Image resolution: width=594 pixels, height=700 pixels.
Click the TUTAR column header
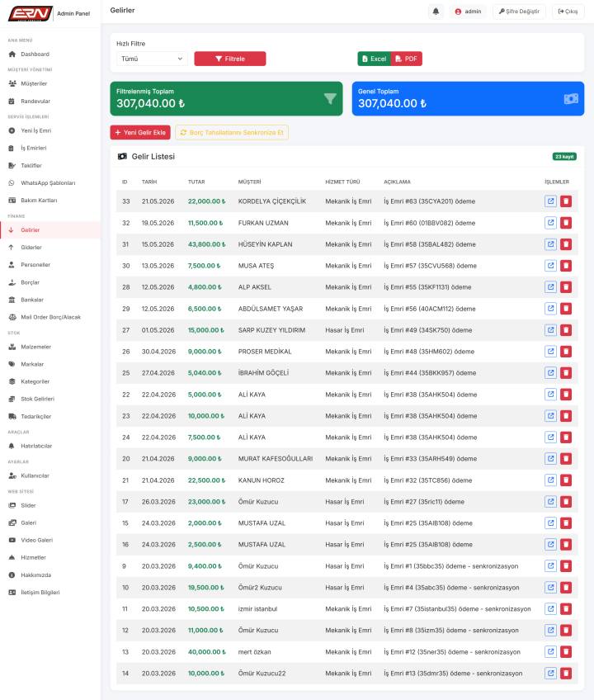coord(196,182)
